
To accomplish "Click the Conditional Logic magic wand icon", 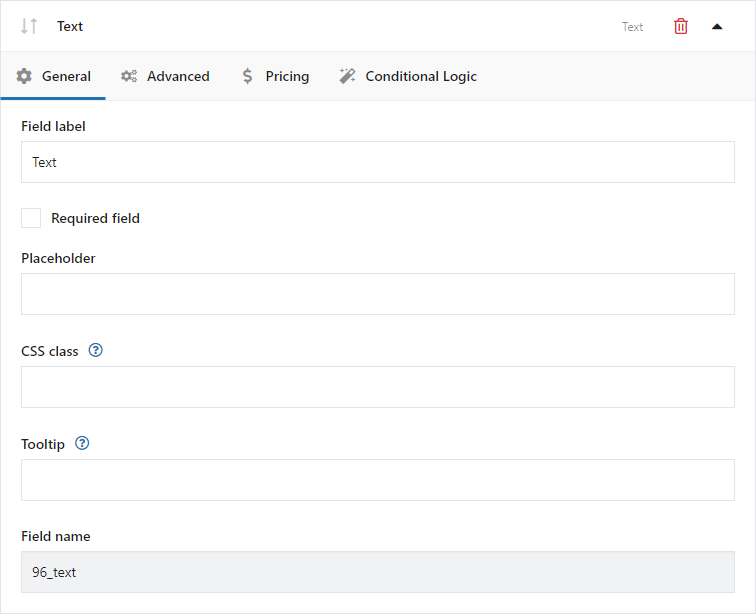I will (347, 76).
